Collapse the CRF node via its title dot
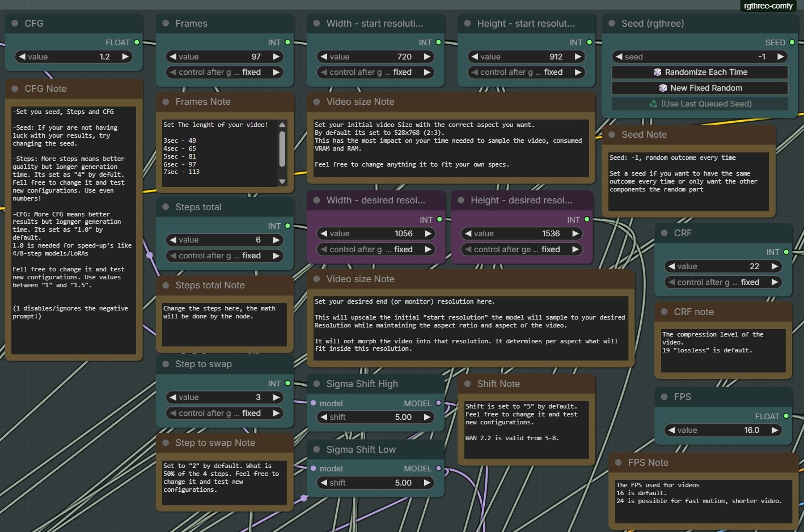Screen dimensions: 804x532 pos(664,233)
